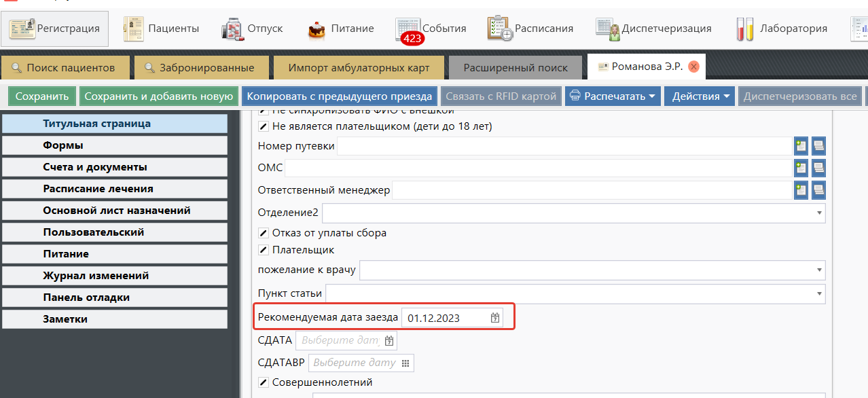Screen dimensions: 868x398
Task: Click the Питание cake icon in toolbar
Action: tap(317, 29)
